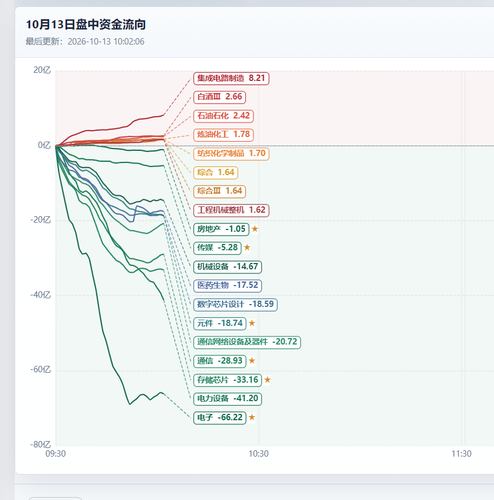
Task: Click the -80亿 axis label
Action: click(x=41, y=445)
